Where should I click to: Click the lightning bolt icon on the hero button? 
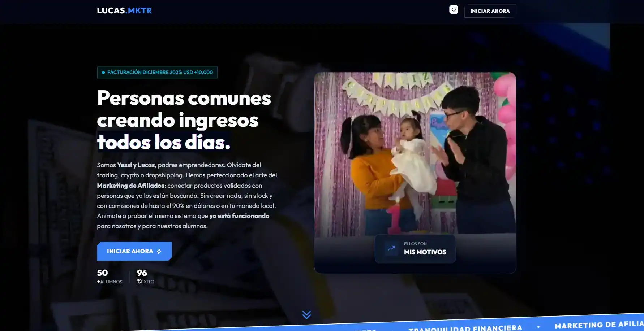coord(159,251)
